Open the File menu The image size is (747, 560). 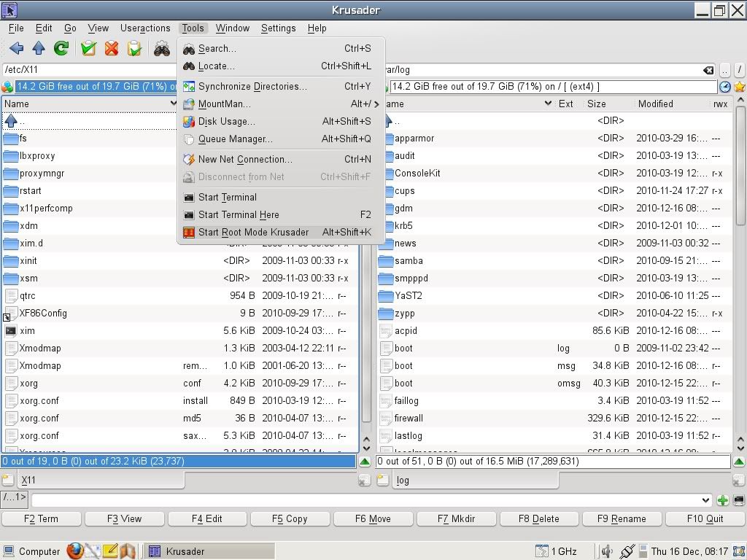16,28
